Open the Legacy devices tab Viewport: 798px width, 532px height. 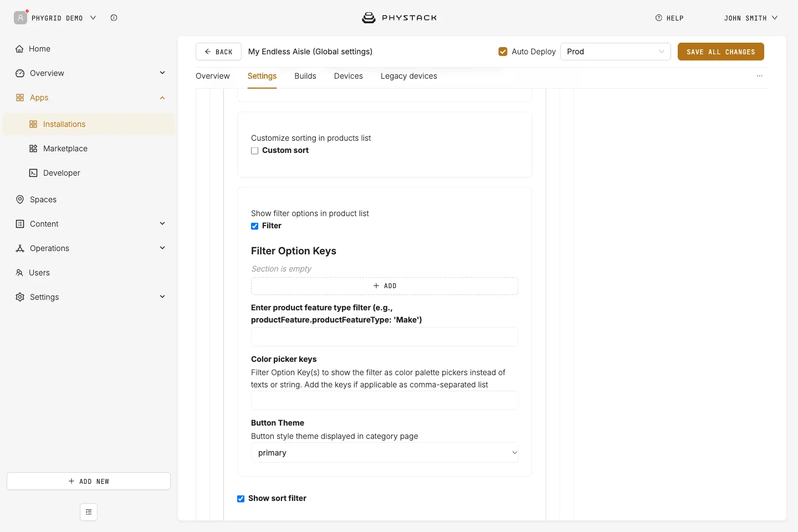409,76
